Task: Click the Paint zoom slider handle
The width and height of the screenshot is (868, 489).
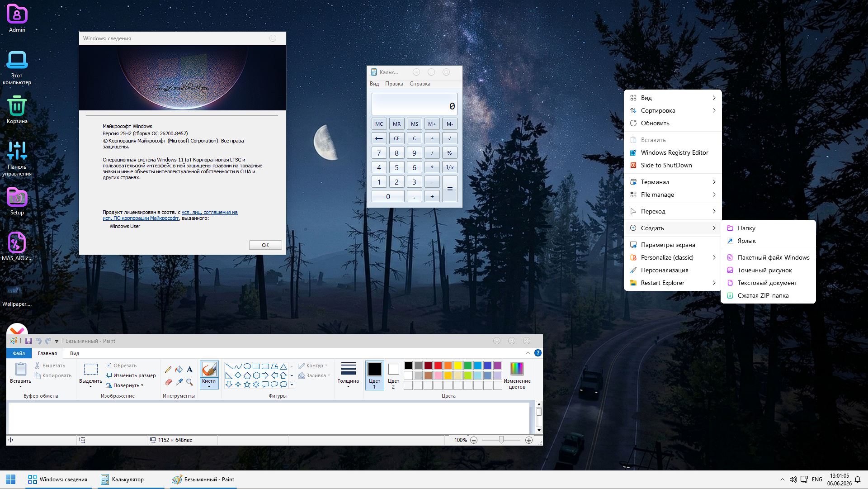Action: coord(501,440)
